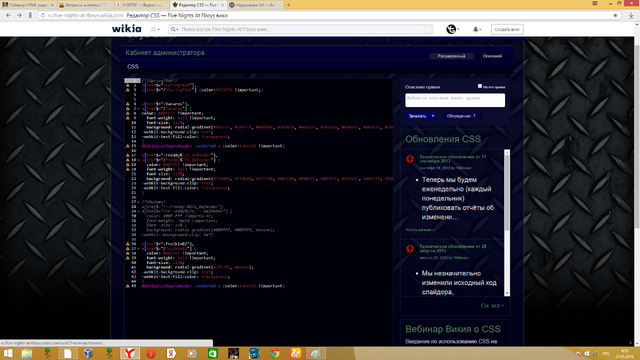Open Yandex Browser taskbar icon
Screen dimensions: 640x360
[x=130, y=353]
